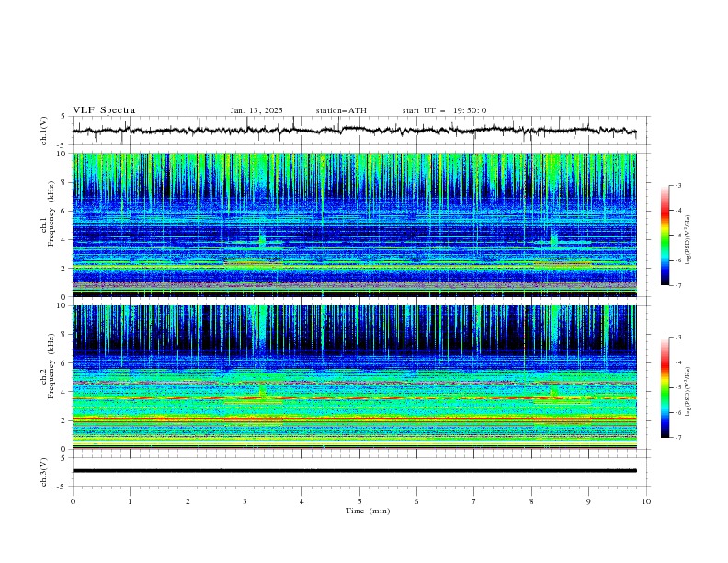This screenshot has height=563, width=728.
Task: Click the ch.1 spectrogram panel
Action: coord(354,224)
